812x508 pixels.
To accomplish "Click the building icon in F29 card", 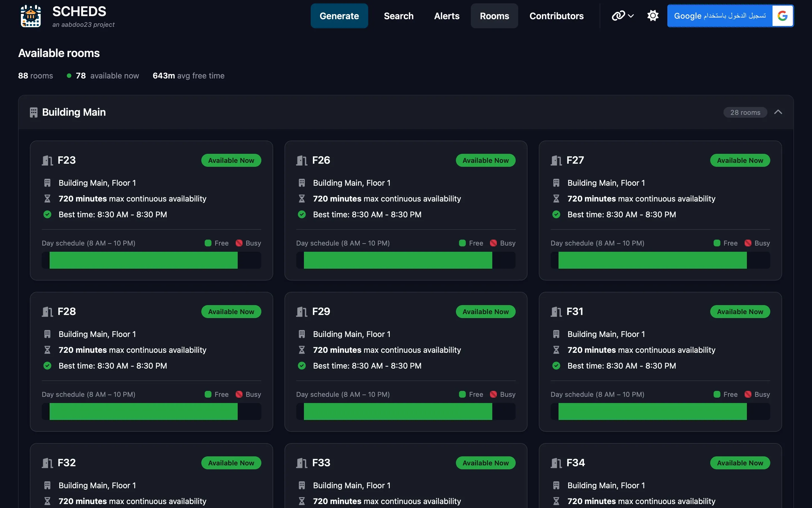I will (302, 334).
